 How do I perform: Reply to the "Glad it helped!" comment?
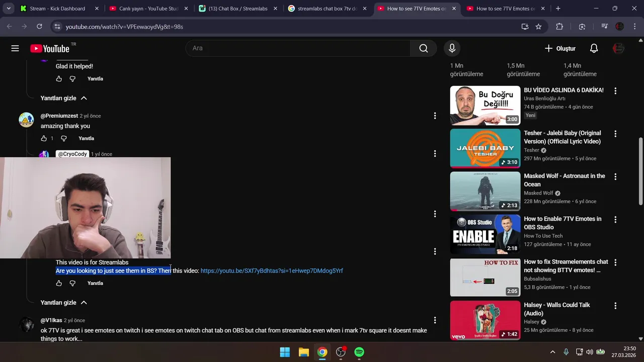[x=95, y=79]
